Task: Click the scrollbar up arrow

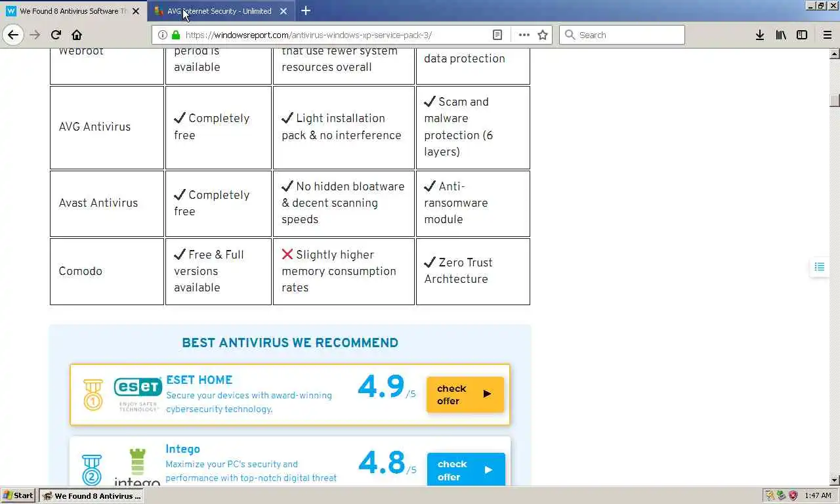Action: tap(834, 54)
